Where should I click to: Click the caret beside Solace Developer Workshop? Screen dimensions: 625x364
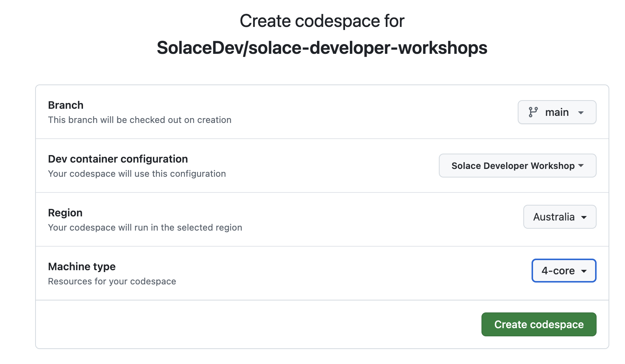tap(581, 166)
